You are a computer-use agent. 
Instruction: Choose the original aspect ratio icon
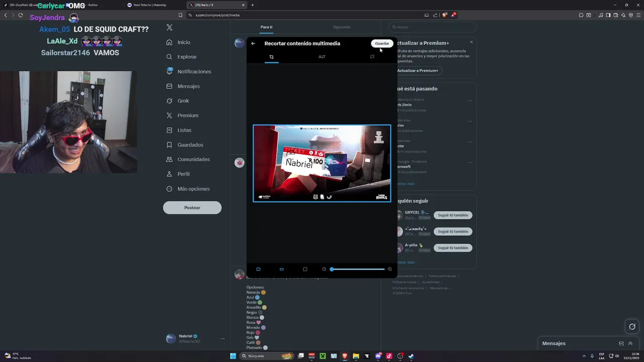tap(258, 269)
